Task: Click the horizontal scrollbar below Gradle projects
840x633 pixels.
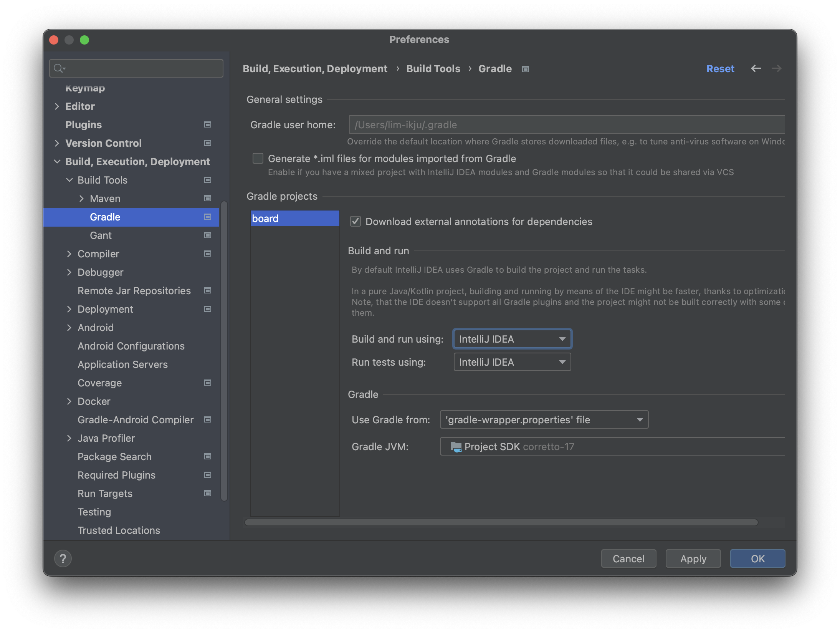Action: [x=501, y=522]
